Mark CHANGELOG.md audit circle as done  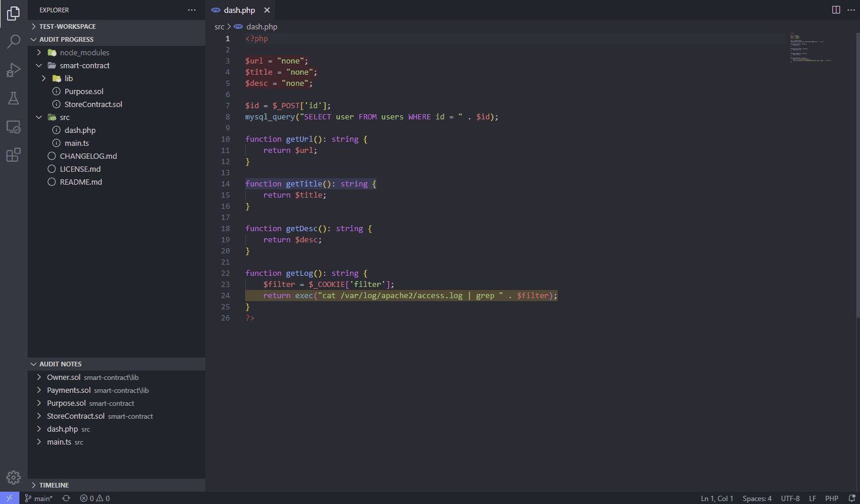tap(52, 156)
